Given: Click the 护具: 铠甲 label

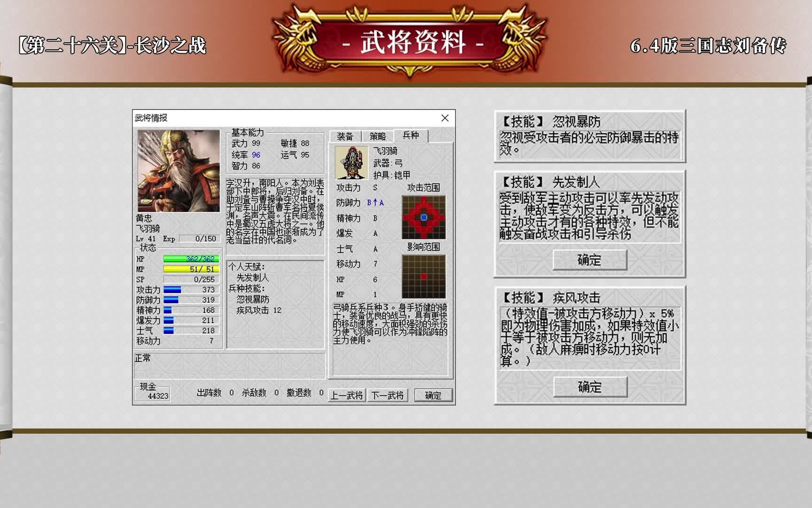Looking at the screenshot, I should click(392, 175).
